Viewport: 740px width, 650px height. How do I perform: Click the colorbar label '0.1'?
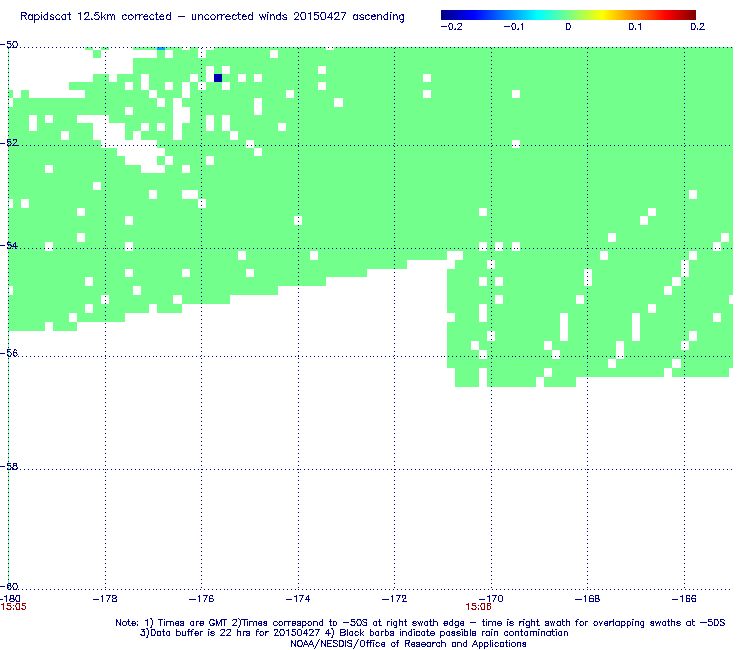coord(635,26)
